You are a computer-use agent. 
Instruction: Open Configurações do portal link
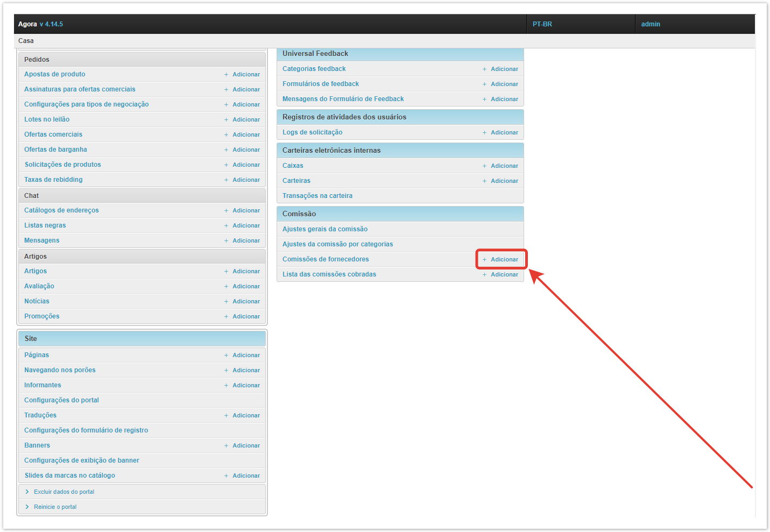tap(61, 400)
